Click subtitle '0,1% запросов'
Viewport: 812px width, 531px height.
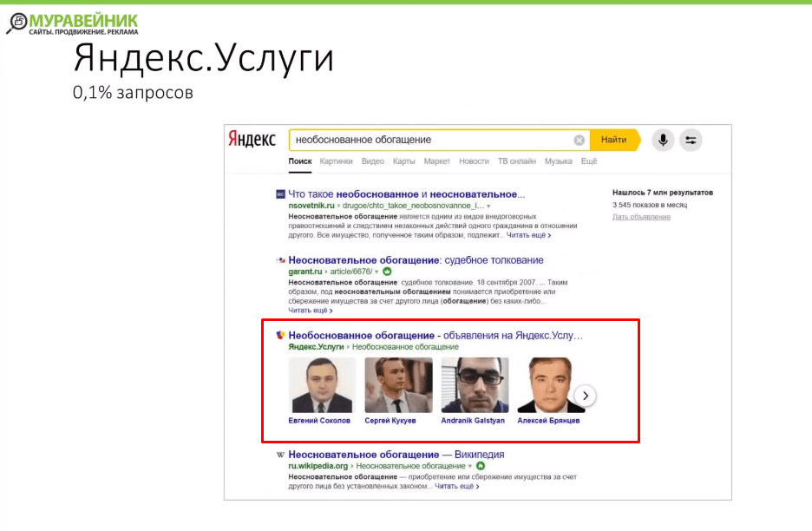(133, 92)
